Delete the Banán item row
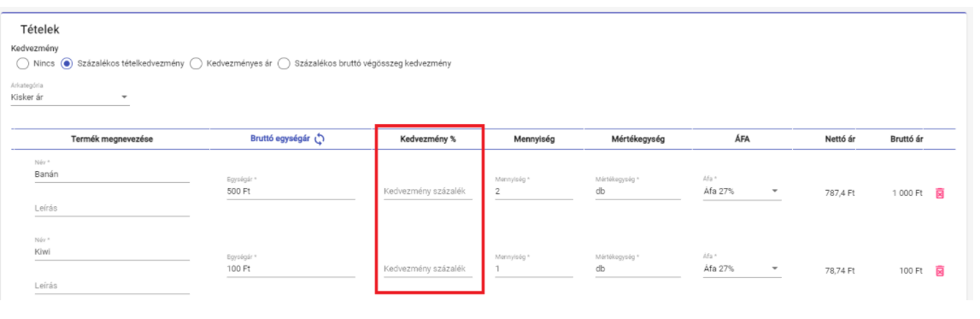Image resolution: width=980 pixels, height=319 pixels. coord(939,193)
